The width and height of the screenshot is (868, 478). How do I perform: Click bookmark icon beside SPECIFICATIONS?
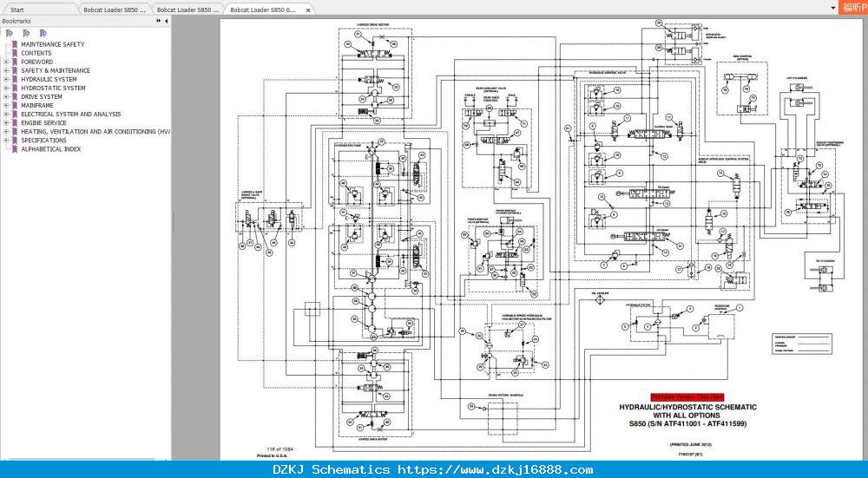click(x=15, y=141)
